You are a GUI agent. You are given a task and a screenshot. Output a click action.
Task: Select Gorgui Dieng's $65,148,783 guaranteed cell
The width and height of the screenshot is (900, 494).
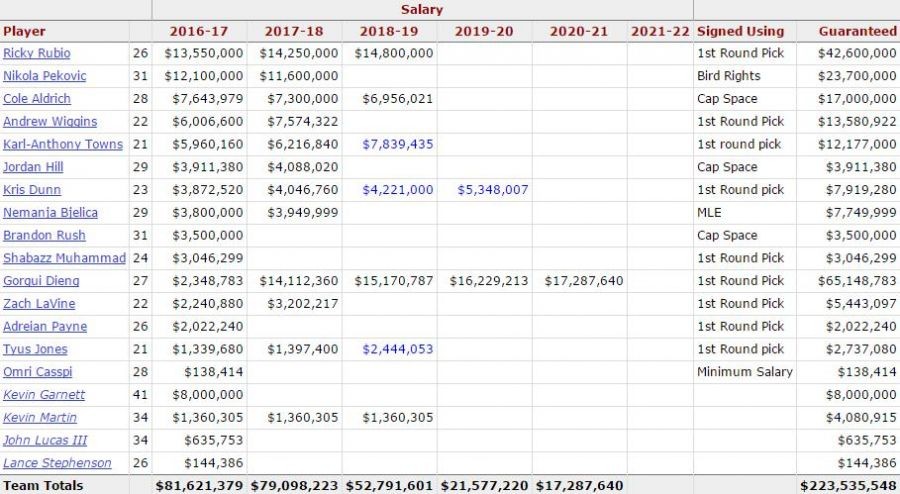point(858,281)
